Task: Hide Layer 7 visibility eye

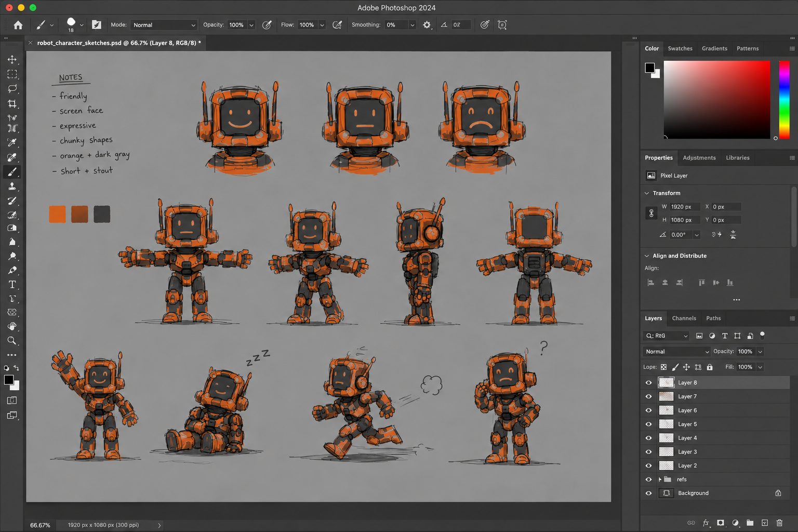Action: pyautogui.click(x=648, y=396)
